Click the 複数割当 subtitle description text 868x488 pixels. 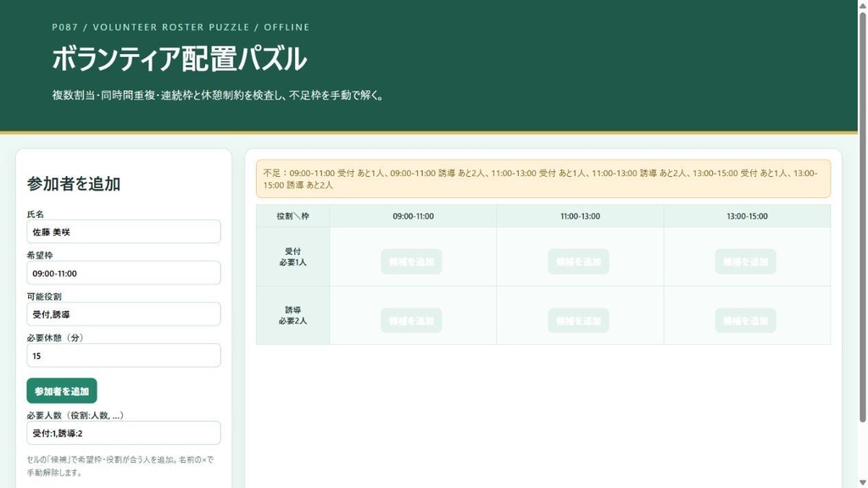[218, 95]
